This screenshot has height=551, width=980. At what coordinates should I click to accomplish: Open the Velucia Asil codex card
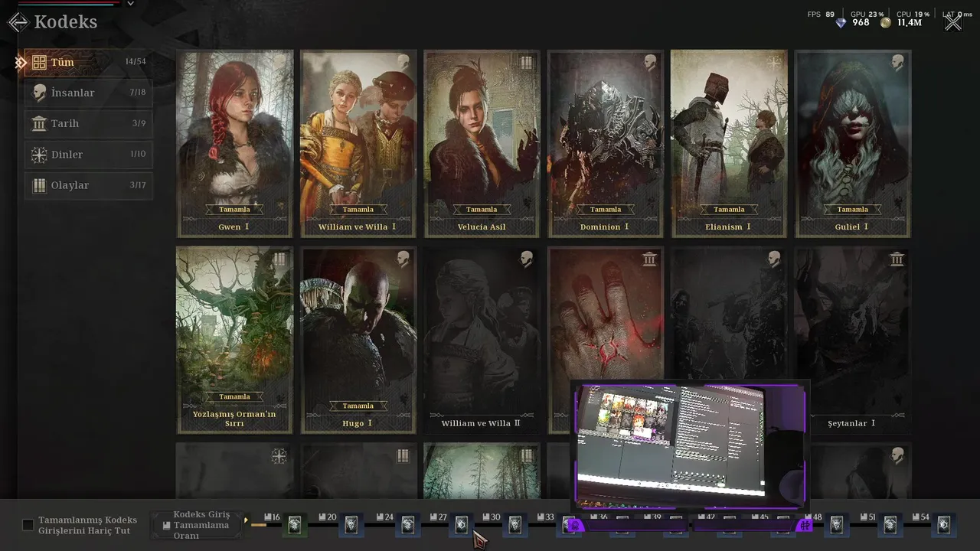tap(482, 144)
